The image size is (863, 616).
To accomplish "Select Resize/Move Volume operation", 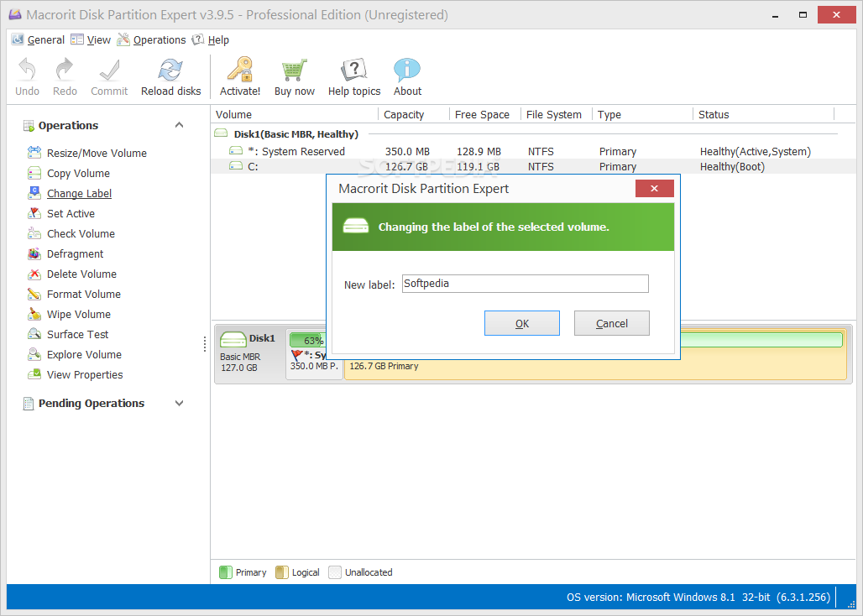I will (87, 153).
